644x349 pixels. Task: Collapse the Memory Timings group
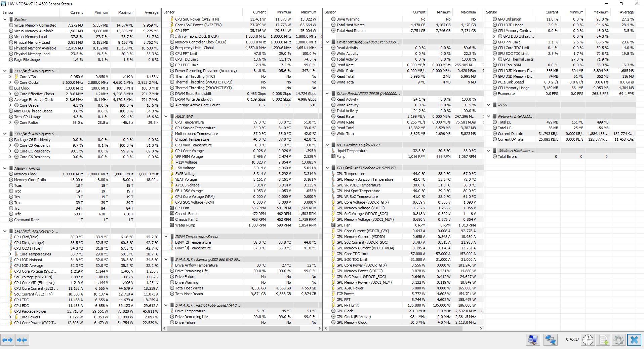coord(5,168)
